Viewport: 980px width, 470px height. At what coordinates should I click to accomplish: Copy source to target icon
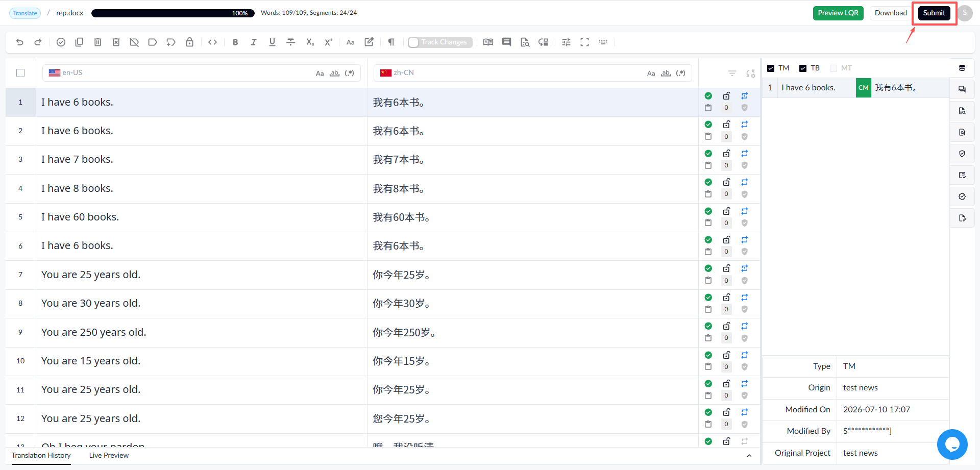coord(79,42)
